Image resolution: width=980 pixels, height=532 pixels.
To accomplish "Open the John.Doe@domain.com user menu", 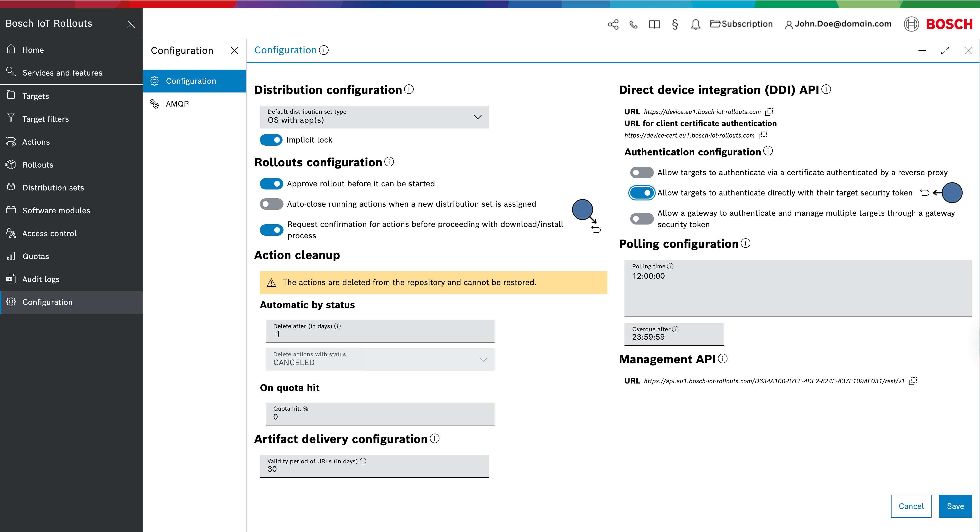I will (x=838, y=24).
